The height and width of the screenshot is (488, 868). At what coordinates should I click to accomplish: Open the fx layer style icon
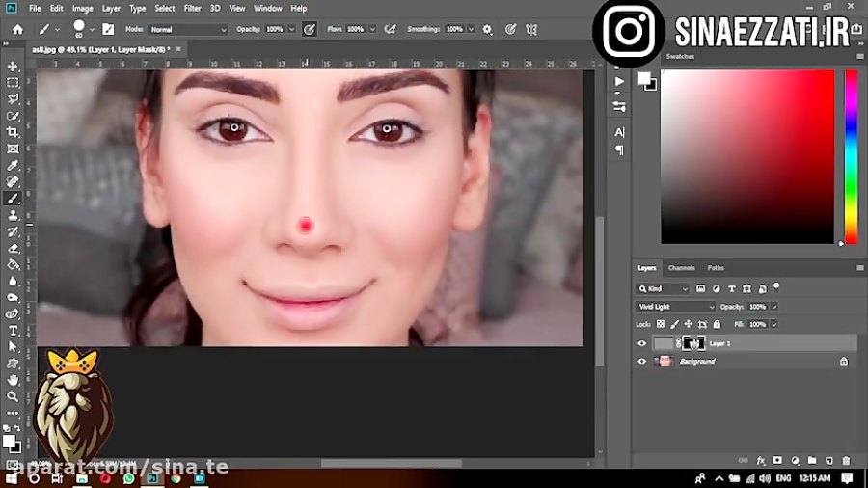[x=761, y=461]
